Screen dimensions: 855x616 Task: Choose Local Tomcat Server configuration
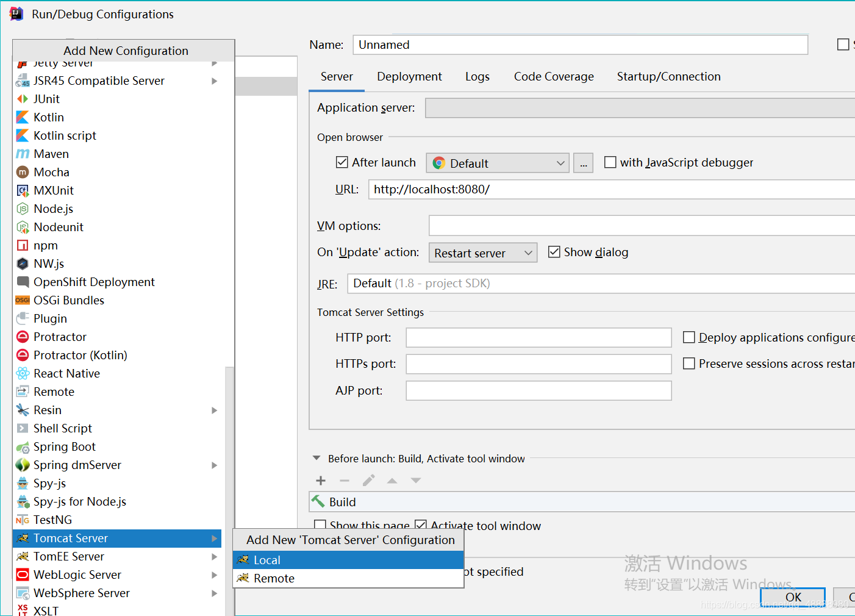coord(348,560)
